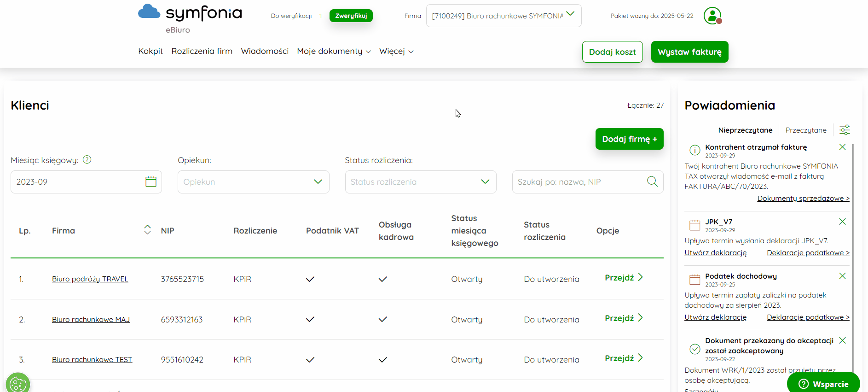This screenshot has width=868, height=392.
Task: Open the Dokumenty sprzedażowe link
Action: [x=804, y=199]
